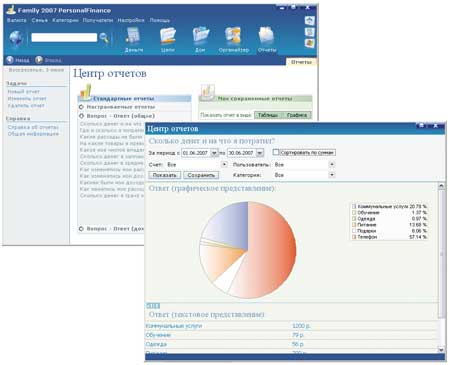Screen dimensions: 450x365
Task: Expand the Настраиваемые отчеты group
Action: [x=81, y=107]
